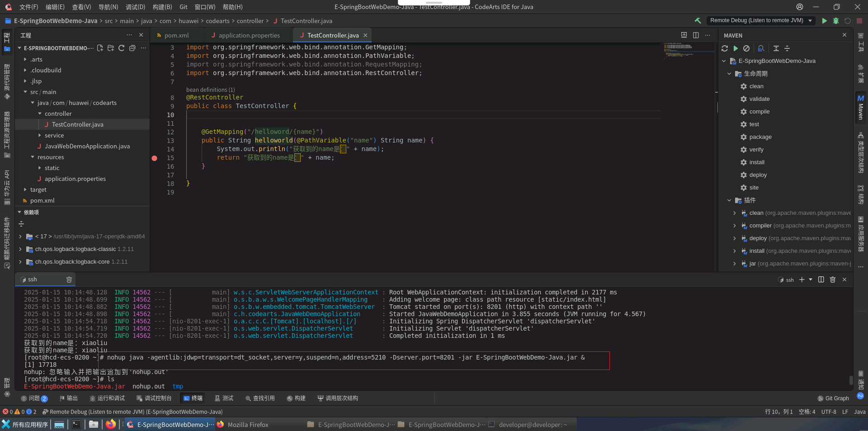Split the editor into two columns
This screenshot has width=868, height=431.
(696, 35)
